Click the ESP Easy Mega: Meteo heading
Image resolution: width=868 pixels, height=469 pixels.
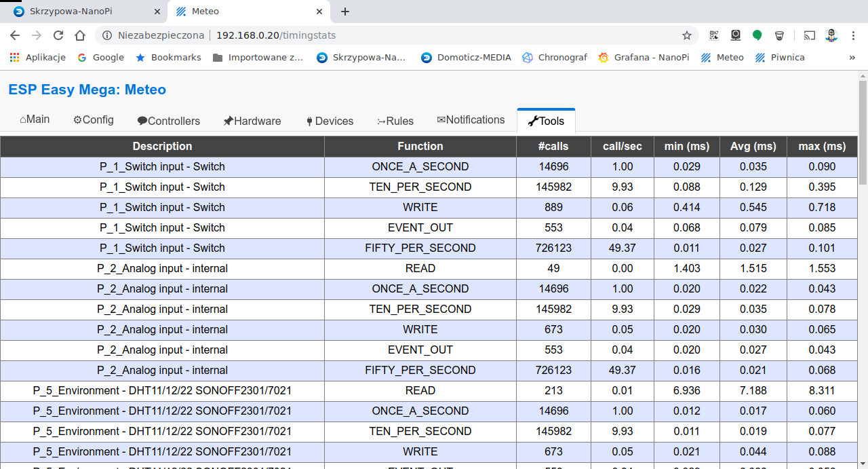(87, 90)
